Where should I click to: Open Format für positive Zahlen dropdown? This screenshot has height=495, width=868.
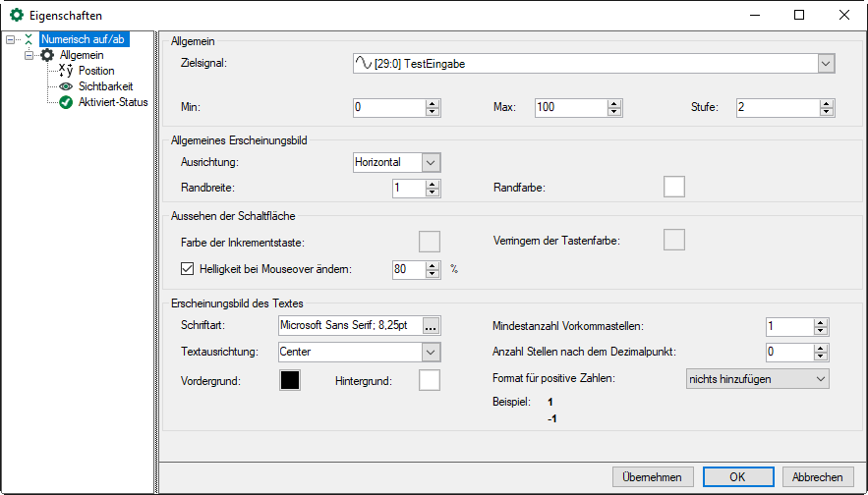821,378
